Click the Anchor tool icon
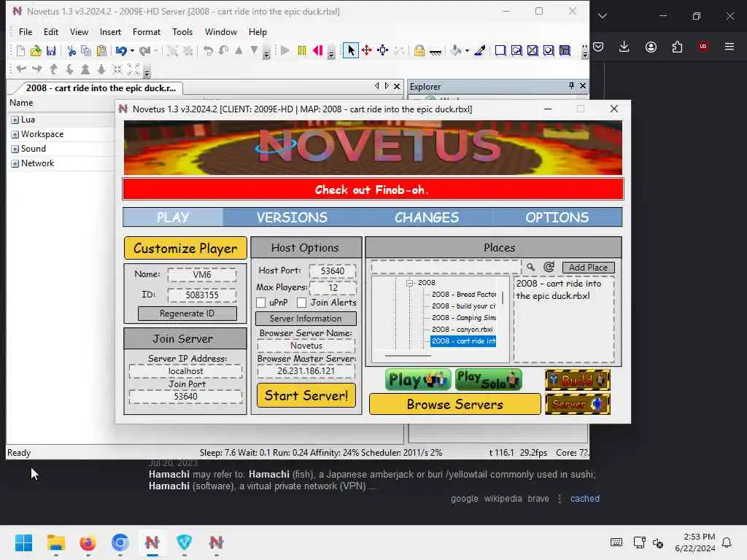Screen dimensions: 747x560 [x=436, y=52]
